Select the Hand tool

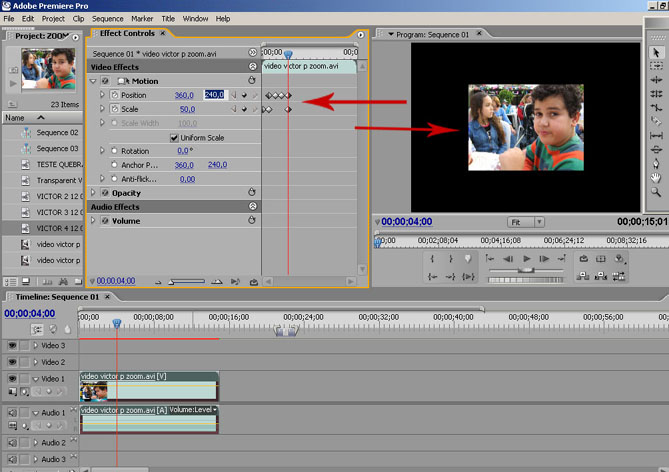656,177
